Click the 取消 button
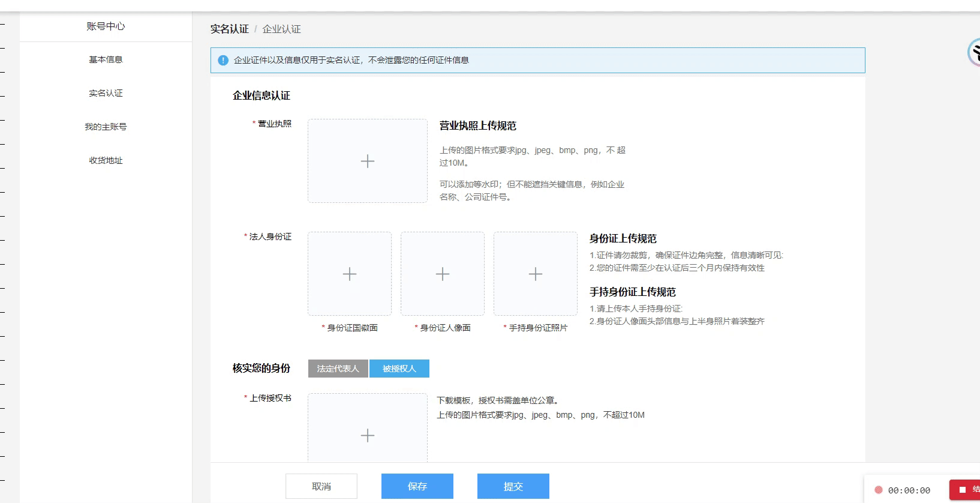980x503 pixels. tap(321, 486)
